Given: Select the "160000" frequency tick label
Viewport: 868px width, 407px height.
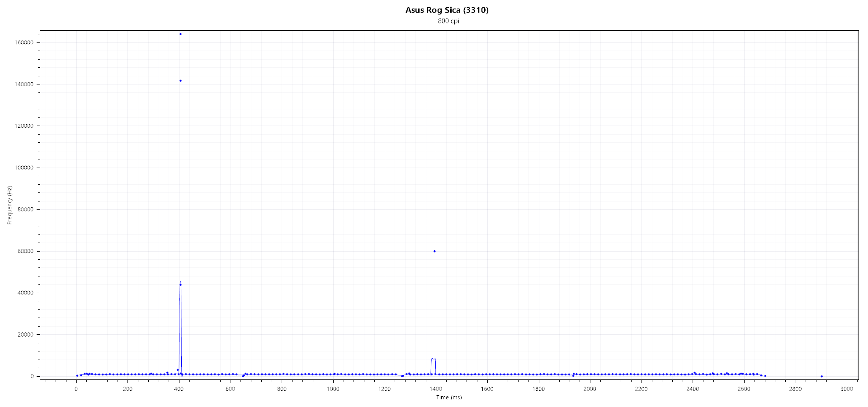Looking at the screenshot, I should click(24, 42).
